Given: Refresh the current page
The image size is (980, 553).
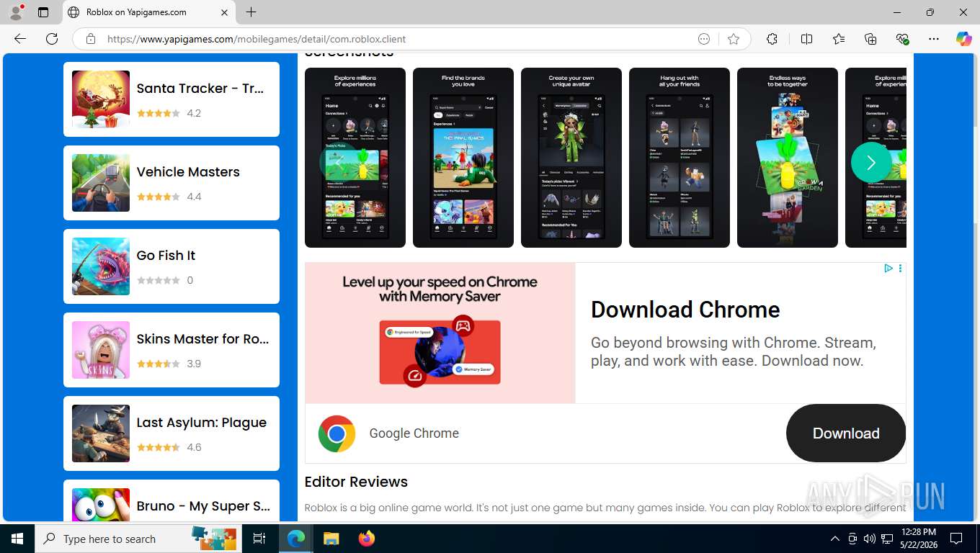Looking at the screenshot, I should point(52,39).
